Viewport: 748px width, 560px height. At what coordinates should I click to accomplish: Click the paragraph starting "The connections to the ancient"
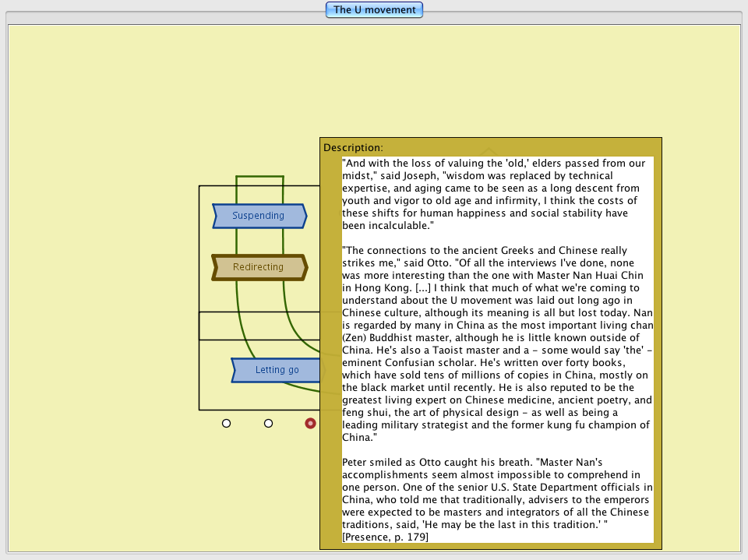click(497, 343)
